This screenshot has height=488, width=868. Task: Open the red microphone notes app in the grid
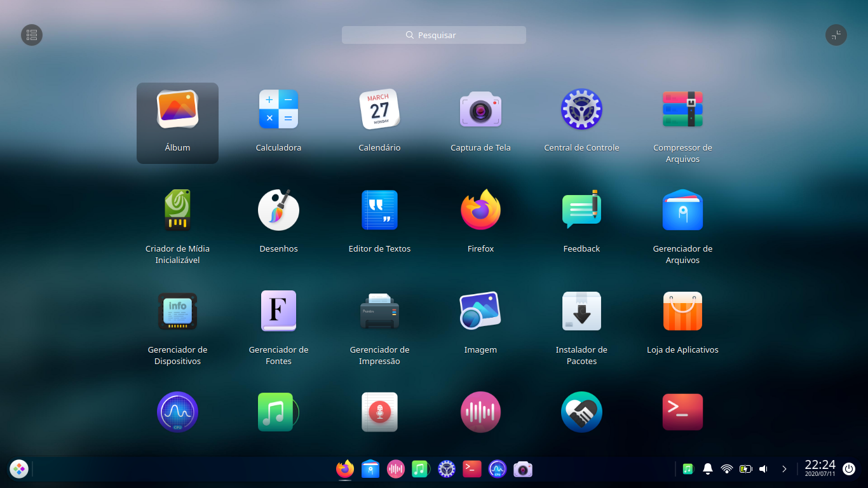(379, 412)
